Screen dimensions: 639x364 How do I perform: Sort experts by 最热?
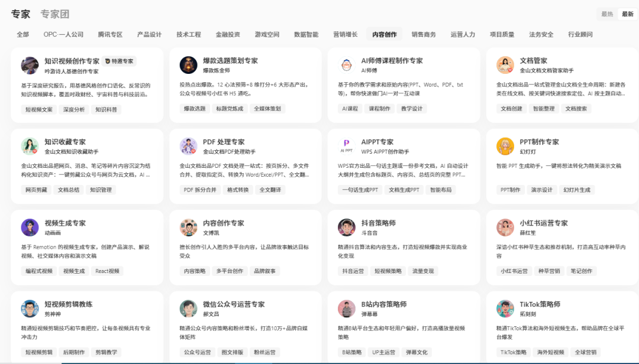[607, 14]
